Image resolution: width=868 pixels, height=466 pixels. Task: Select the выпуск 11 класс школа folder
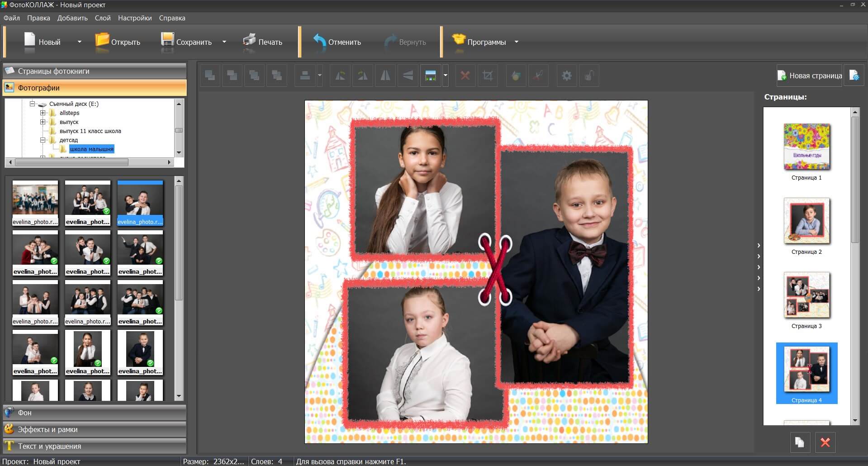tap(90, 131)
